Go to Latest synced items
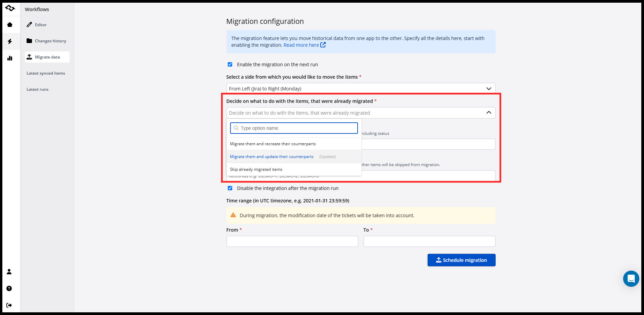644x315 pixels. [x=46, y=73]
